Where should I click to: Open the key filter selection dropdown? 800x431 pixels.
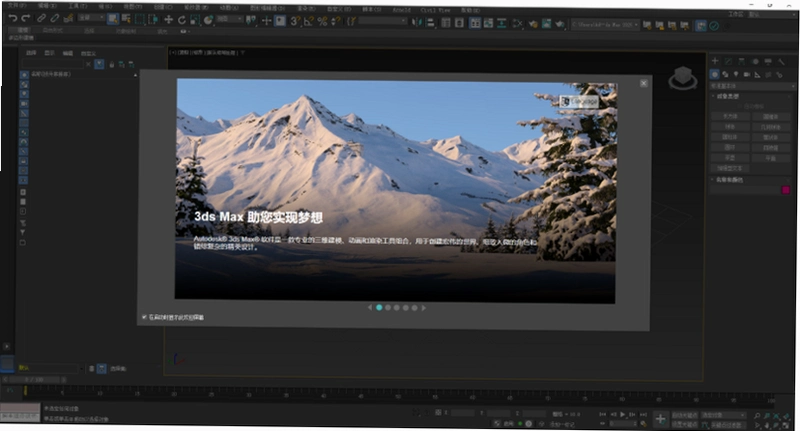(723, 415)
